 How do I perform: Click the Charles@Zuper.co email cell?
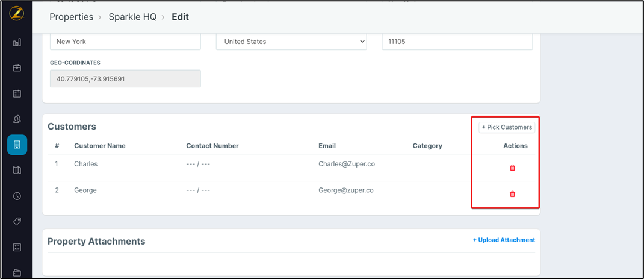(347, 164)
